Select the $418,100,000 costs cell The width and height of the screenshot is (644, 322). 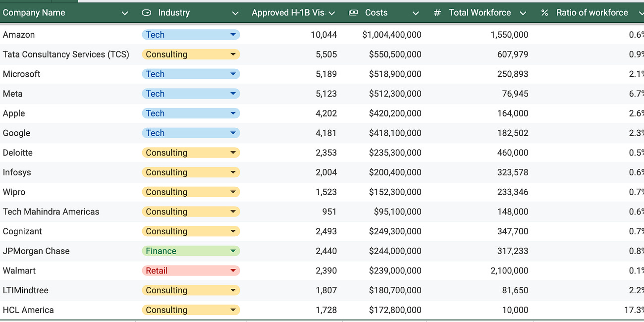pos(384,133)
